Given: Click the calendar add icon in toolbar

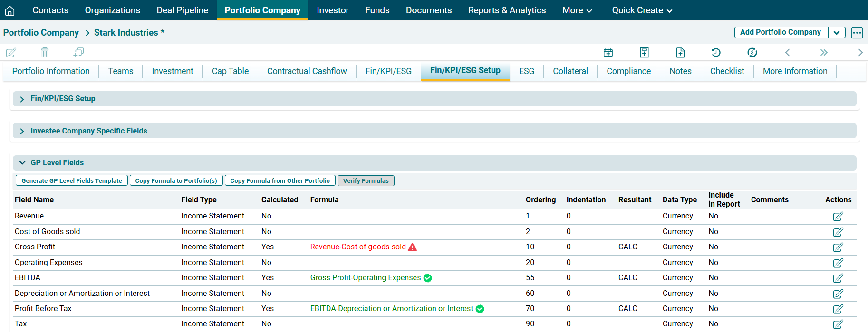Looking at the screenshot, I should [608, 52].
